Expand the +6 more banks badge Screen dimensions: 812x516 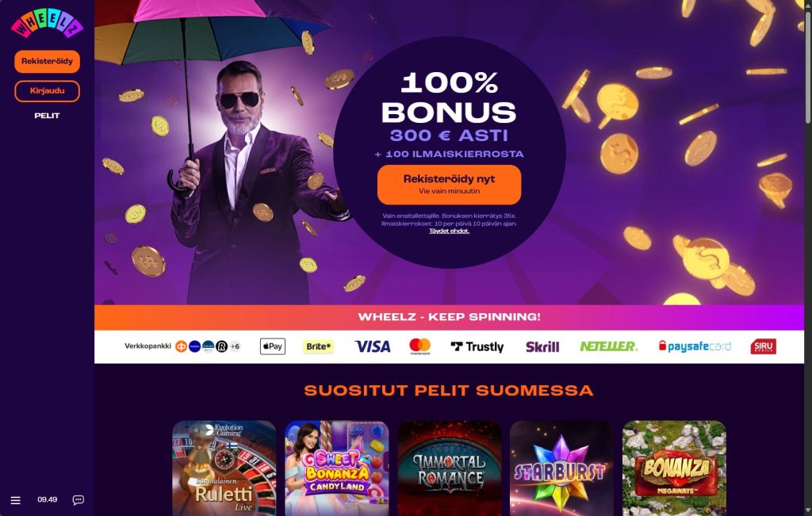235,346
